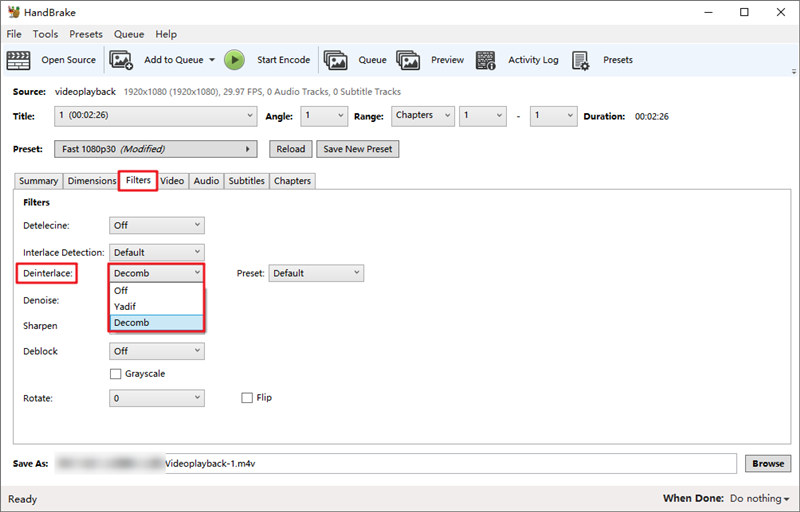Open the File menu
Image resolution: width=800 pixels, height=512 pixels.
pyautogui.click(x=14, y=34)
